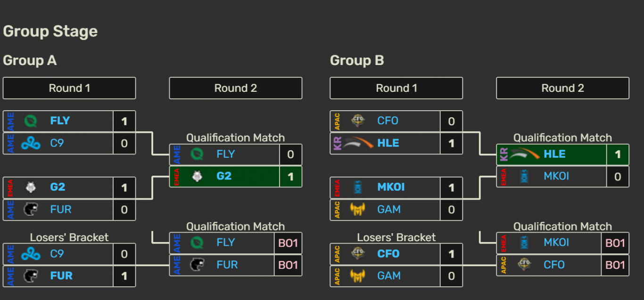Click the BO1 box beside FLY in the lower Qualification Match
Viewport: 644px width, 300px height.
coord(288,243)
